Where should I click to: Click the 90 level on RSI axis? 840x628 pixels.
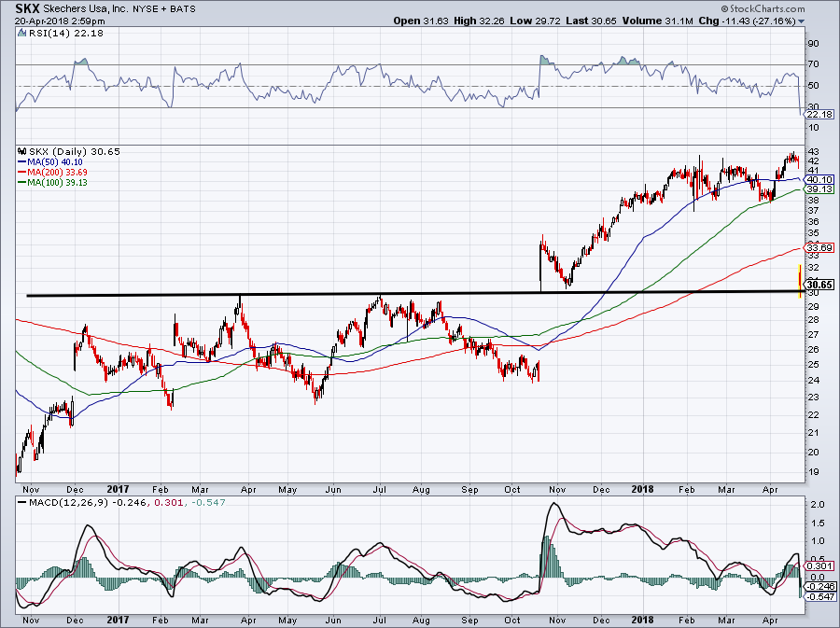[813, 43]
